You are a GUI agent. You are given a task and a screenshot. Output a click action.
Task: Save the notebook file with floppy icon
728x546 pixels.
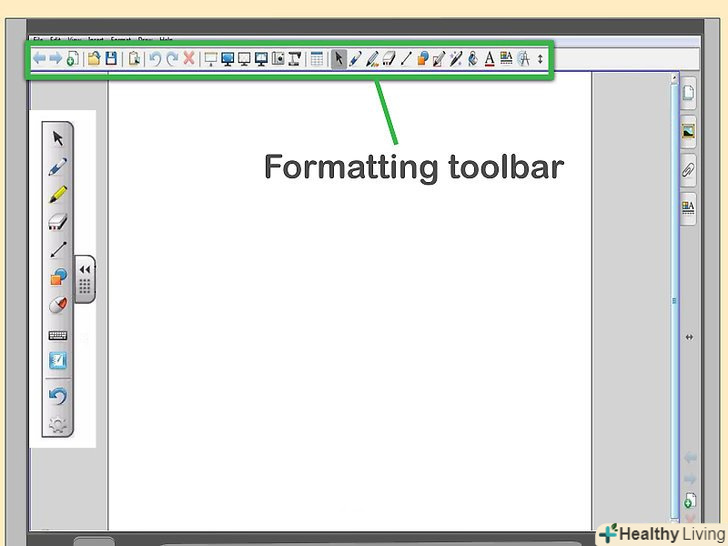pos(111,58)
